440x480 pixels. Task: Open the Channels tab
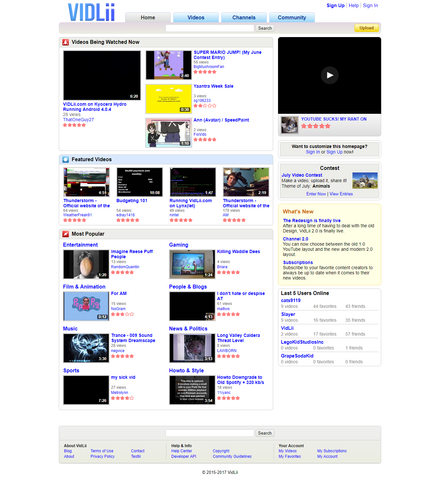coord(244,18)
